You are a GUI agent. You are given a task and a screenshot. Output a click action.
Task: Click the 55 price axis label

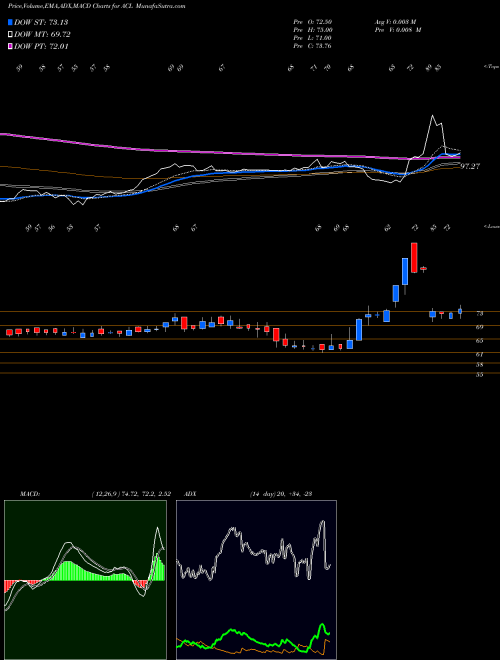[x=479, y=375]
